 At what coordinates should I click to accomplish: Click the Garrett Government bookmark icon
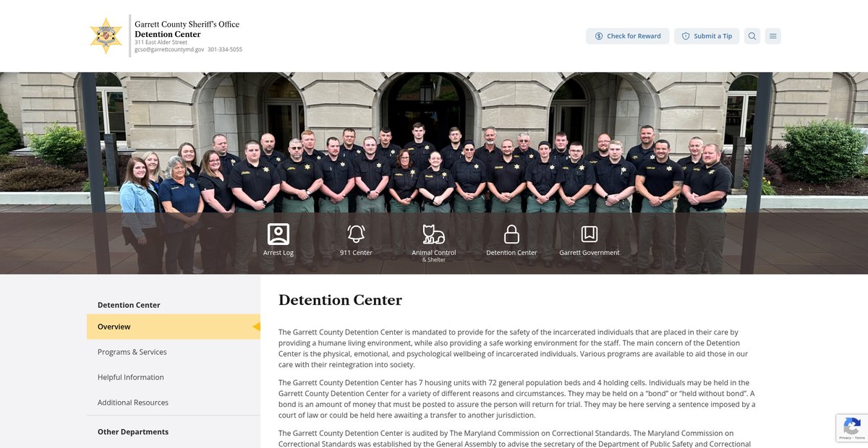[x=590, y=233]
